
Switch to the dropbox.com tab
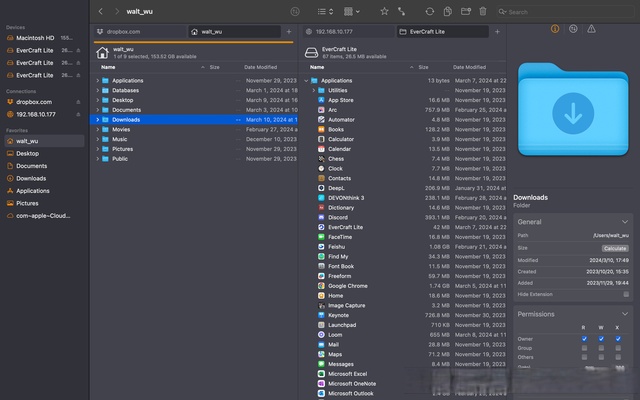tap(140, 31)
